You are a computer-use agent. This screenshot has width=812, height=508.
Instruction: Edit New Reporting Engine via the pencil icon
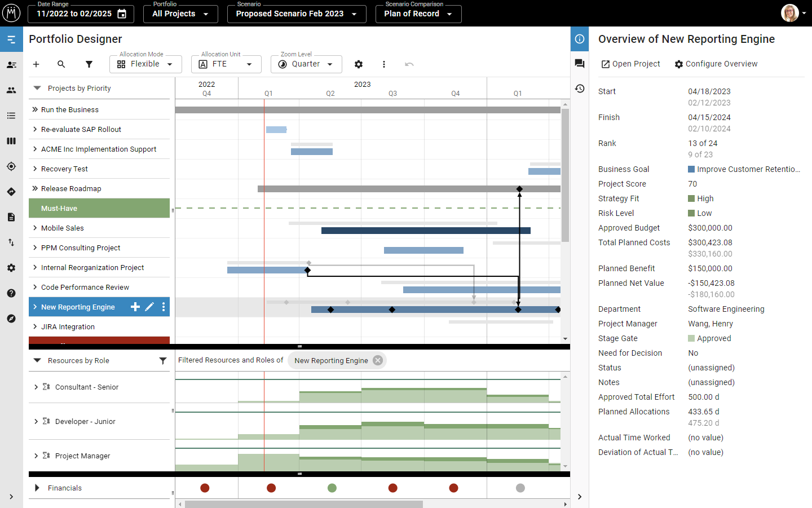pyautogui.click(x=149, y=307)
